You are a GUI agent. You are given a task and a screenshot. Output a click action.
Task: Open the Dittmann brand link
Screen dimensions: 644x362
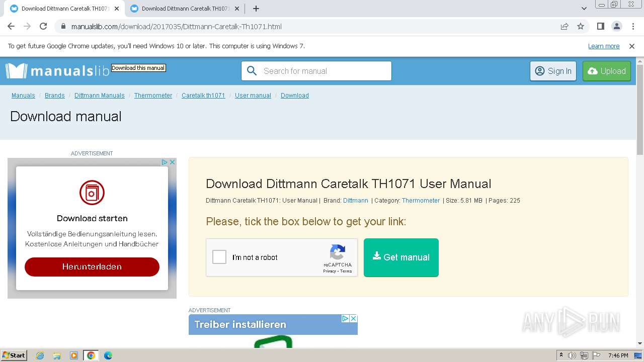pos(356,201)
